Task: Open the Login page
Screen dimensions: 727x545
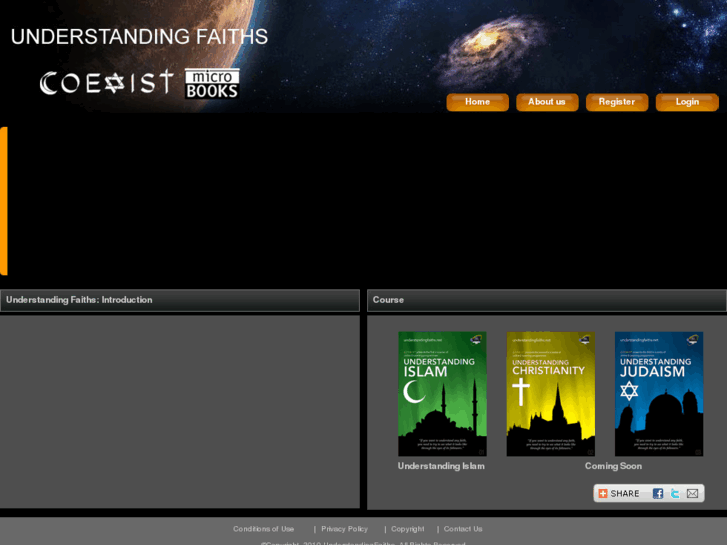Action: 687,102
